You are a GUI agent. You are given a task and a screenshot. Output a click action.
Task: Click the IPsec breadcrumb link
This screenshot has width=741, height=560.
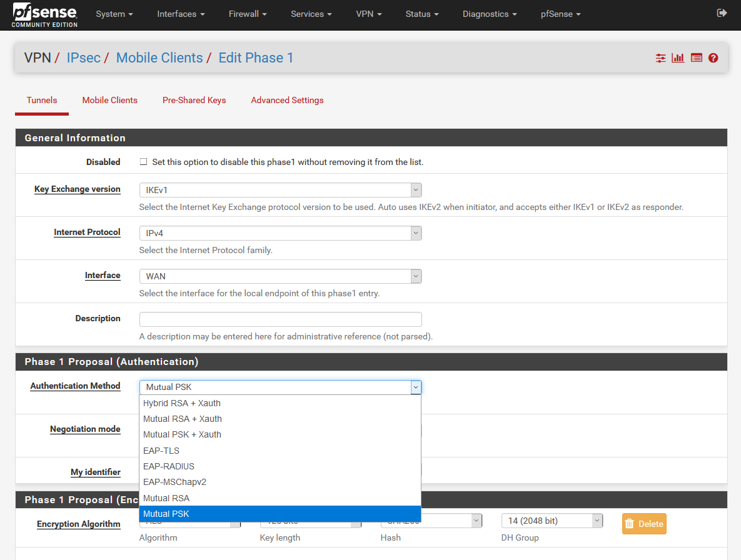point(83,57)
